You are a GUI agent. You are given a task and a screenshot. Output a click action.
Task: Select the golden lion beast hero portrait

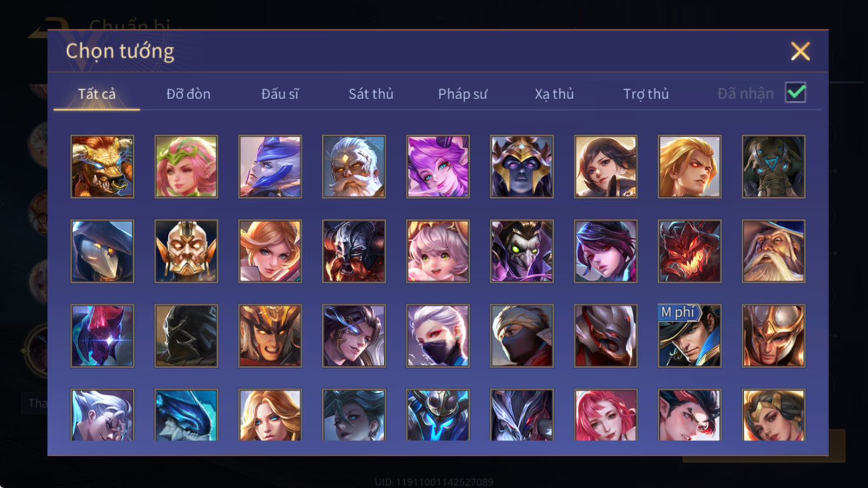click(102, 166)
